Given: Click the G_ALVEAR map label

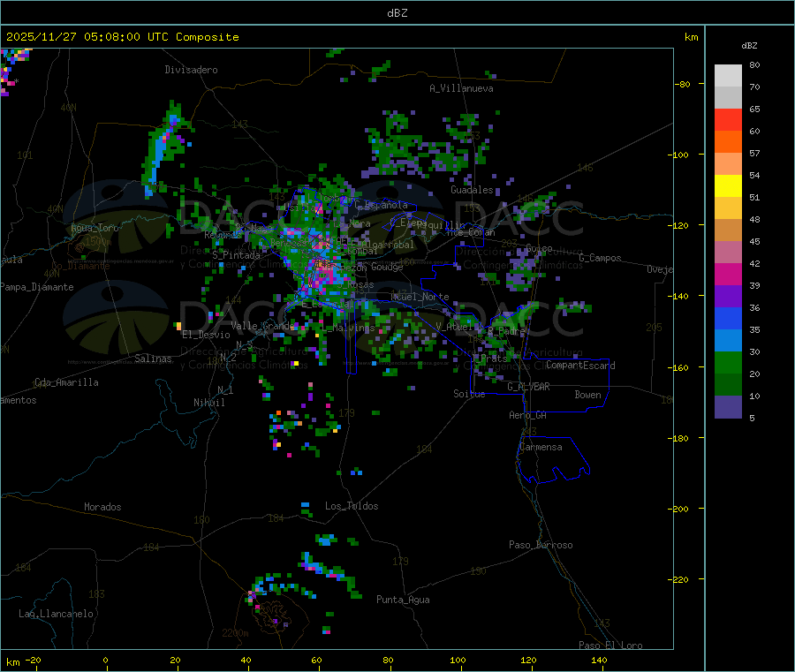Looking at the screenshot, I should pyautogui.click(x=528, y=387).
